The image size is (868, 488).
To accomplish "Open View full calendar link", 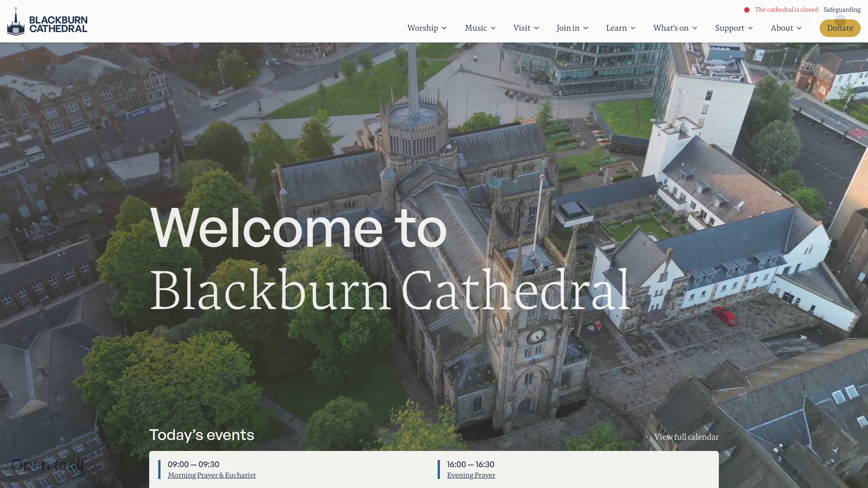I will coord(686,437).
